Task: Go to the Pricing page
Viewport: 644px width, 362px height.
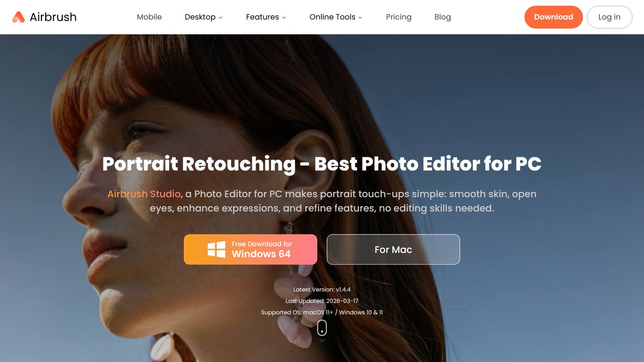Action: pos(399,17)
